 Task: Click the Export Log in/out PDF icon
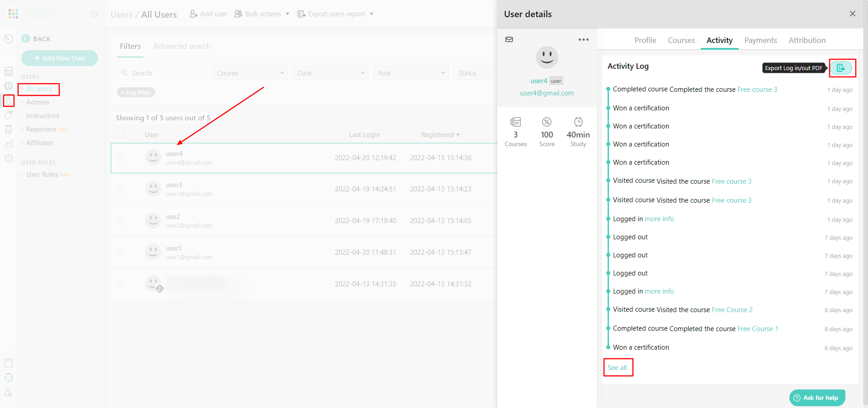(x=841, y=68)
